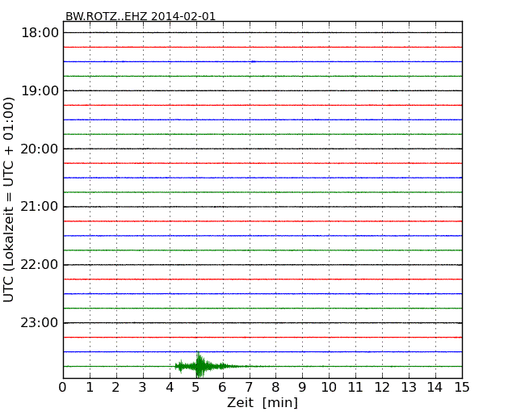Click the 20:00 time axis label
Image resolution: width=525 pixels, height=420 pixels.
tap(40, 149)
